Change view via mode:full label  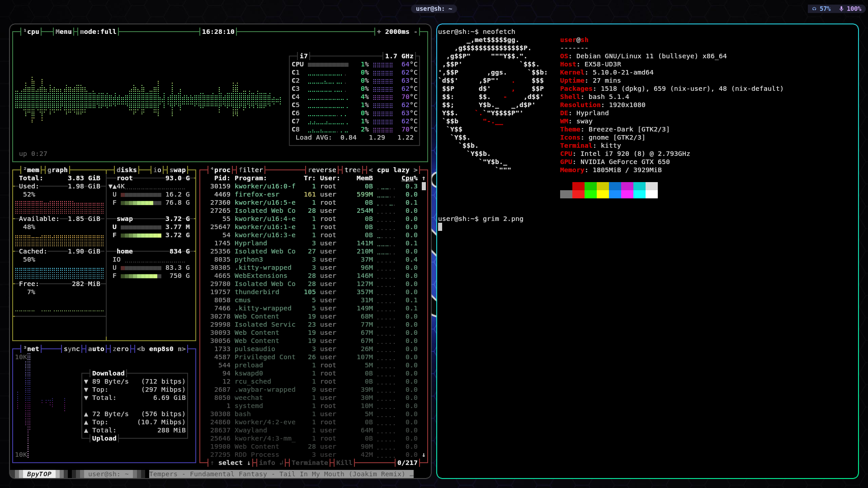[x=98, y=32]
